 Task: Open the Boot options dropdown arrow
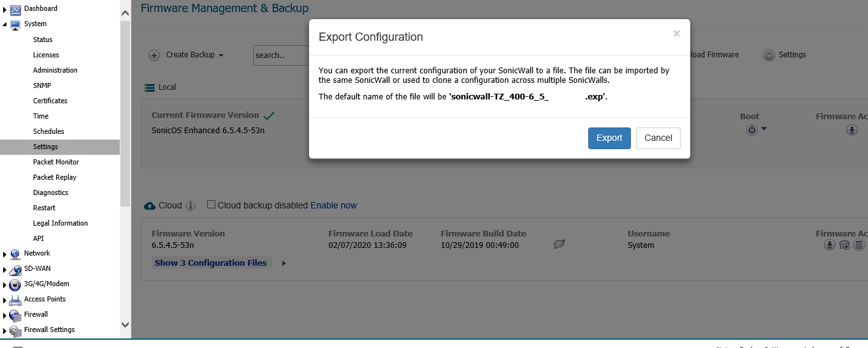764,129
